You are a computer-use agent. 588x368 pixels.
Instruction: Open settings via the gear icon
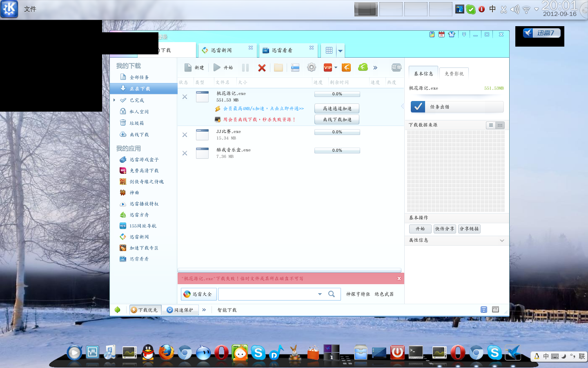point(312,67)
